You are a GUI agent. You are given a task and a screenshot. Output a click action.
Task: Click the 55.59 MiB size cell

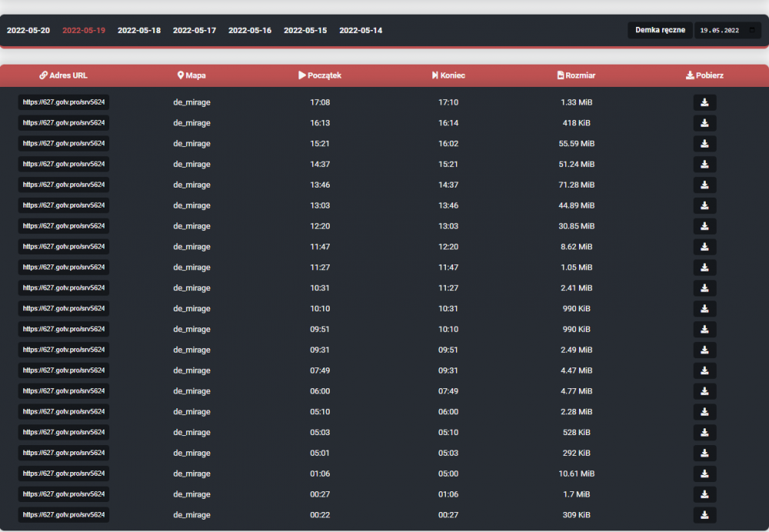tap(576, 144)
